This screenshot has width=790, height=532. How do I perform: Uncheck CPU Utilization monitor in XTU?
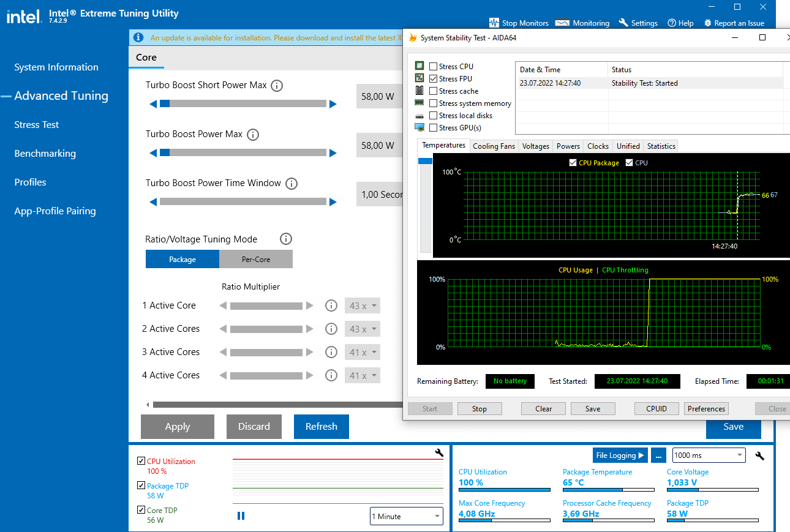(141, 461)
